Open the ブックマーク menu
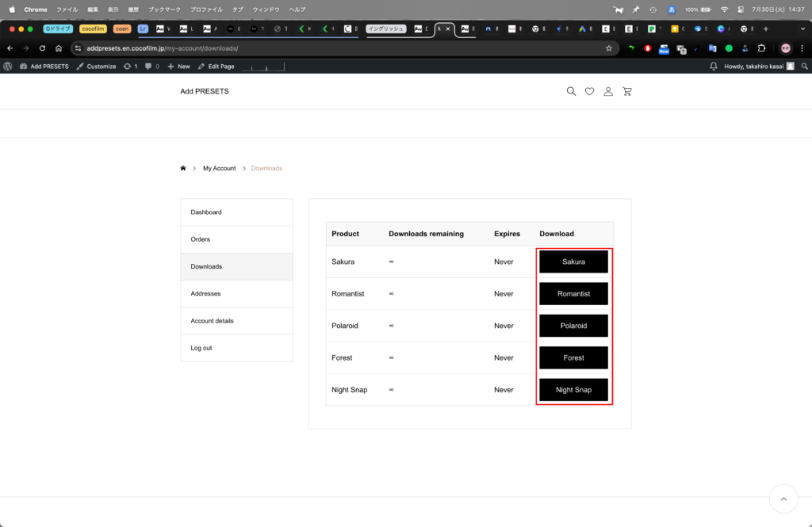The width and height of the screenshot is (812, 527). (165, 10)
